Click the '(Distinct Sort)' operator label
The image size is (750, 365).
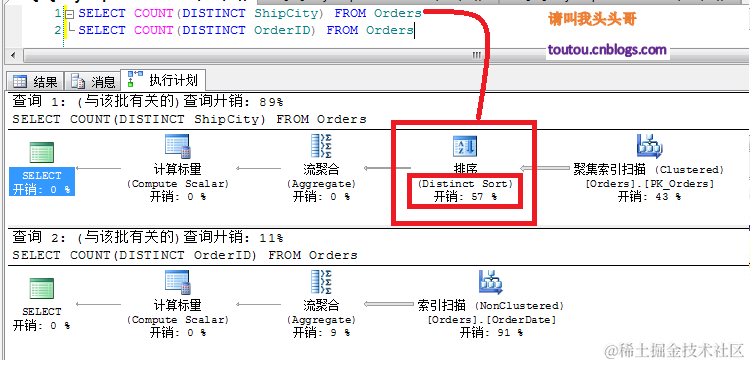[465, 184]
